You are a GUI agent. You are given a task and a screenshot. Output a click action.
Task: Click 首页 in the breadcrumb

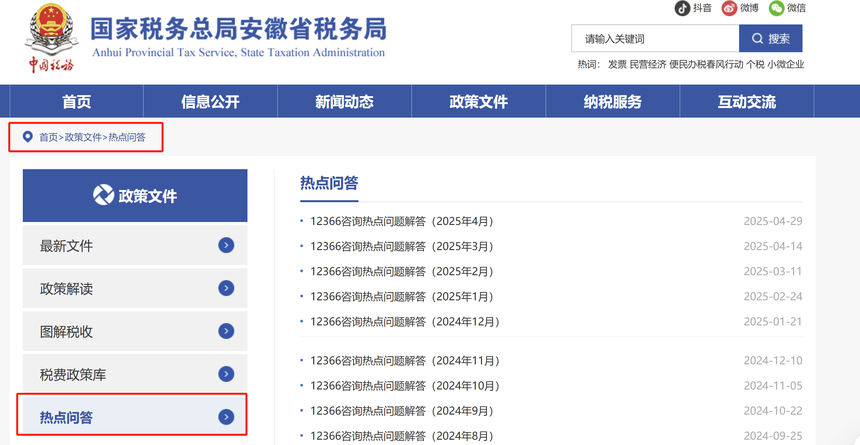(48, 137)
